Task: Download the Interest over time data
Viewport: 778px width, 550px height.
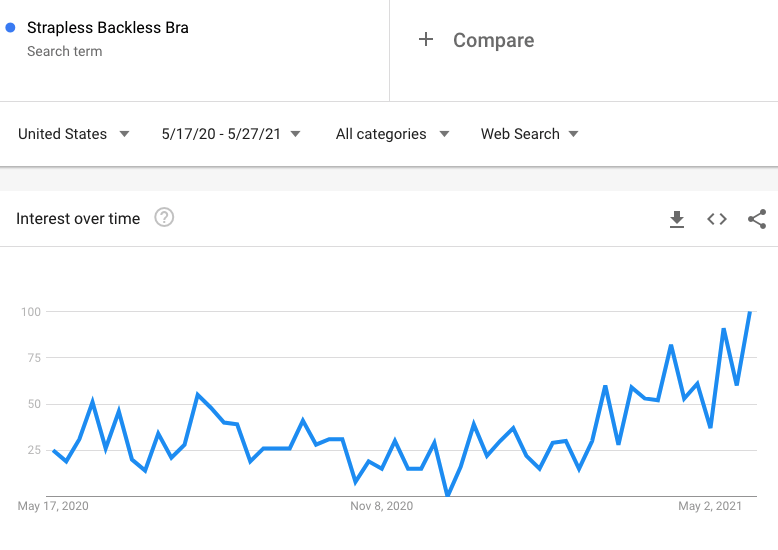Action: (677, 219)
